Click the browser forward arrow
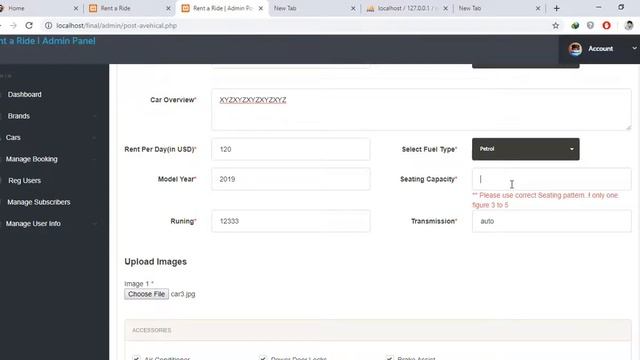The image size is (640, 360). click(13, 25)
